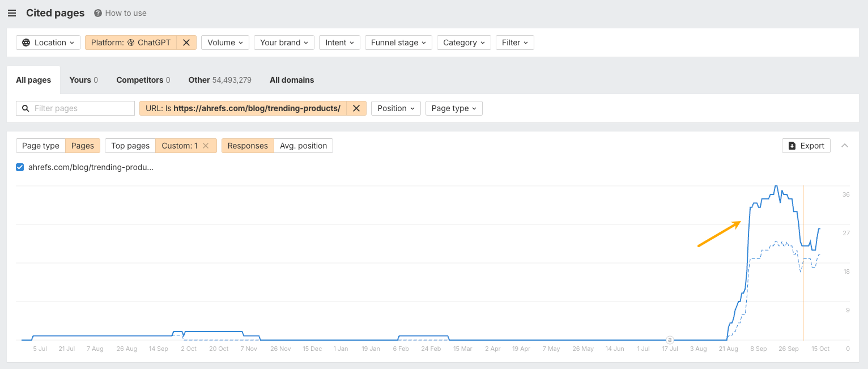Click the download icon on the Export button
The image size is (868, 369).
(x=792, y=146)
